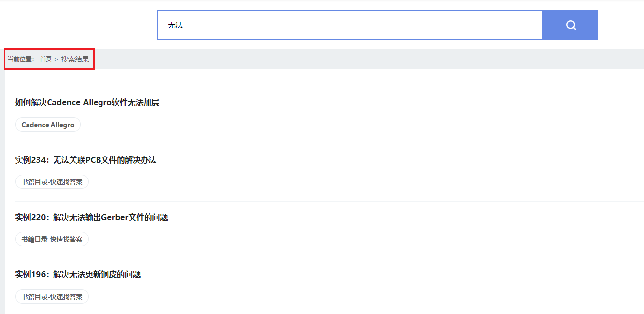Click the magnifier search icon
Image resolution: width=644 pixels, height=314 pixels.
point(571,25)
